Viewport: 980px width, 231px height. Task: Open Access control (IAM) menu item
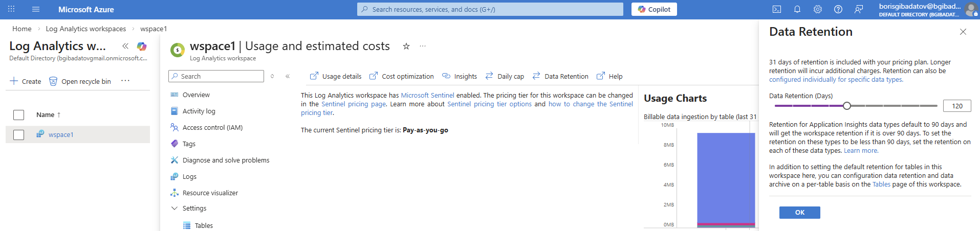point(212,128)
